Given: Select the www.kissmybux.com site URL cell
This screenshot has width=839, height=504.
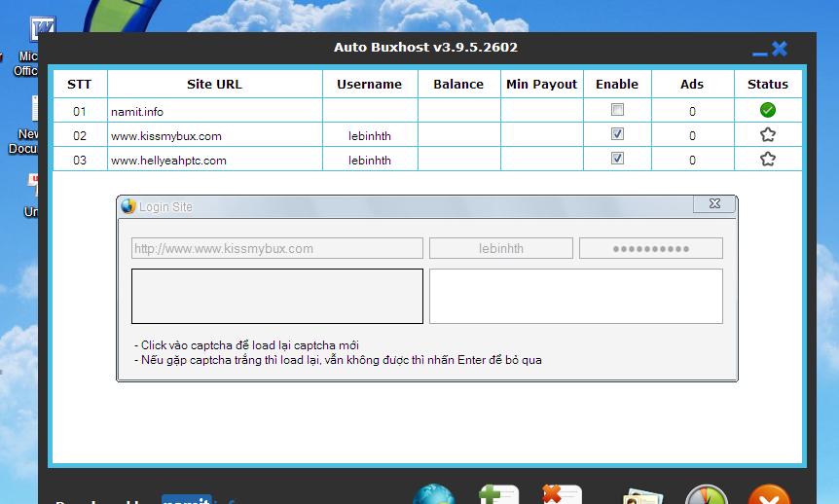Looking at the screenshot, I should [x=214, y=135].
